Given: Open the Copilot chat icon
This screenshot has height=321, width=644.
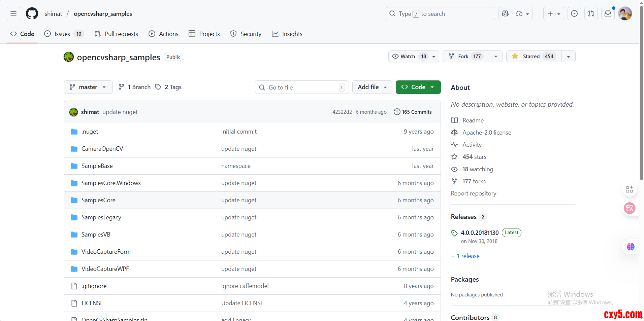Looking at the screenshot, I should click(505, 14).
